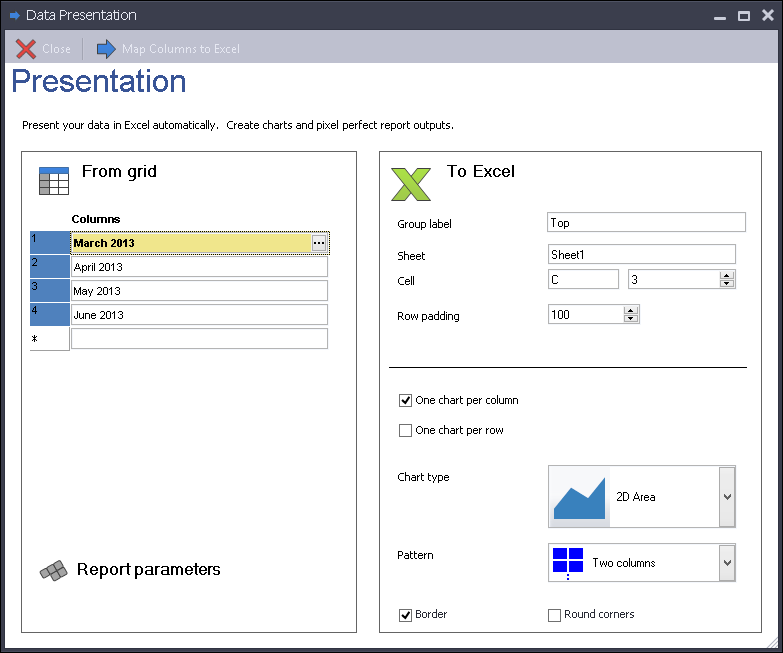Click the Report parameters cubes icon

click(x=53, y=570)
